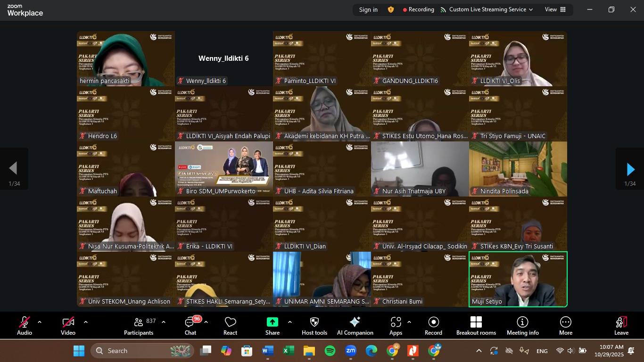This screenshot has width=644, height=362.
Task: Go to next gallery page arrow
Action: 630,169
